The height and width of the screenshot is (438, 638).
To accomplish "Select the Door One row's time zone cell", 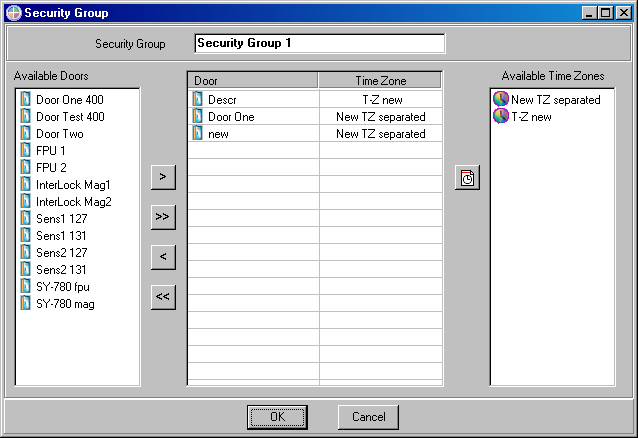I will (x=380, y=117).
